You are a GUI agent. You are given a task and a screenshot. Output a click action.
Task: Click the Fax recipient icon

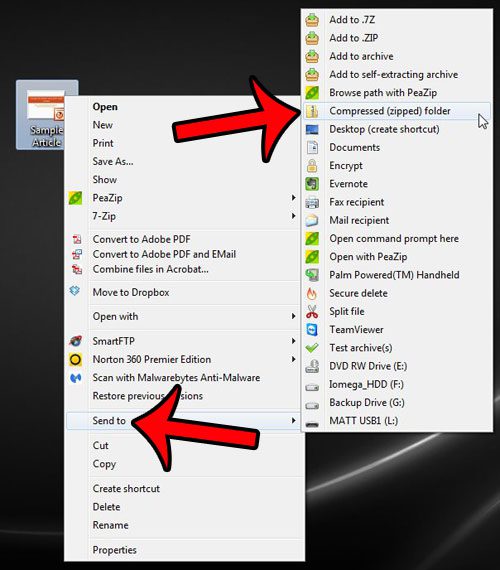click(x=312, y=202)
